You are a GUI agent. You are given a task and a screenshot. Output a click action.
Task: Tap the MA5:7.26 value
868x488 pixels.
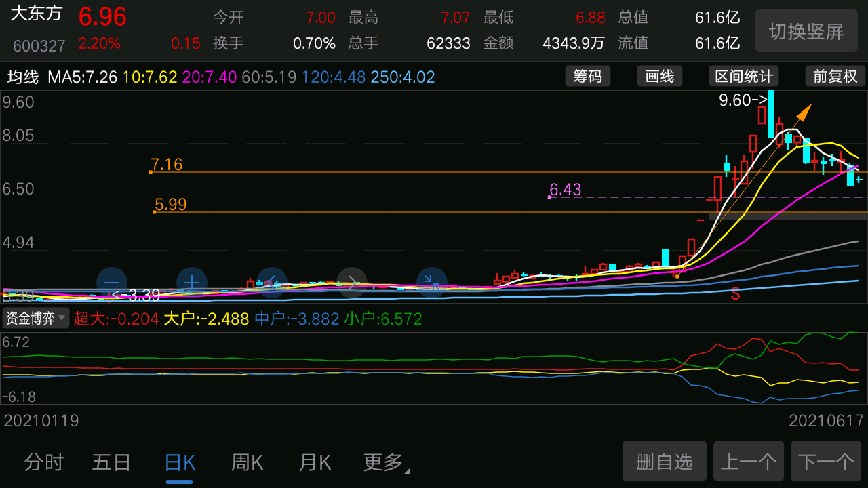pos(83,77)
